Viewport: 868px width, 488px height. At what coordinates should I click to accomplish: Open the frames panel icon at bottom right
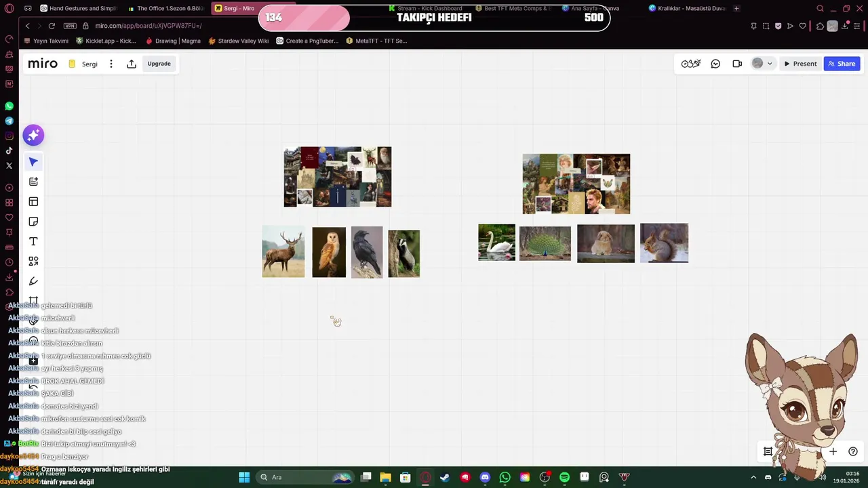[x=768, y=451]
